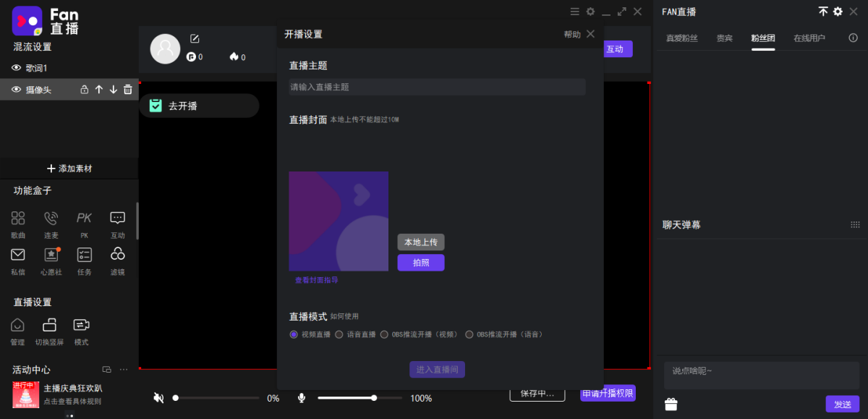Switch to the 贵宾 tab
This screenshot has width=868, height=419.
pos(724,38)
